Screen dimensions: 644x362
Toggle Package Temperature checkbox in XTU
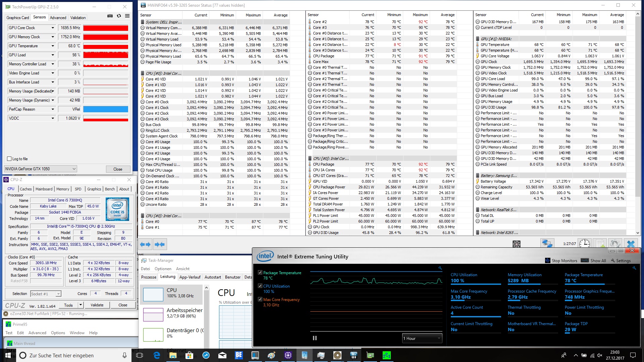pyautogui.click(x=260, y=273)
